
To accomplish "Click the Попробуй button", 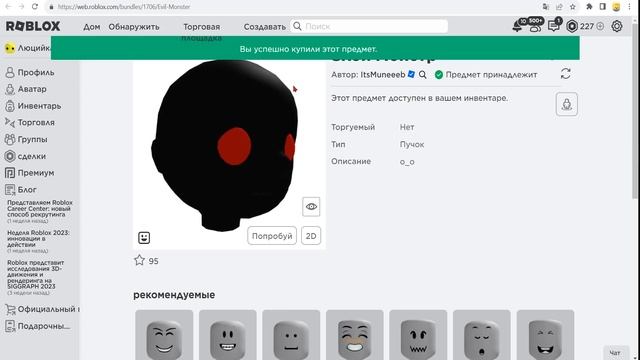I will coord(272,236).
